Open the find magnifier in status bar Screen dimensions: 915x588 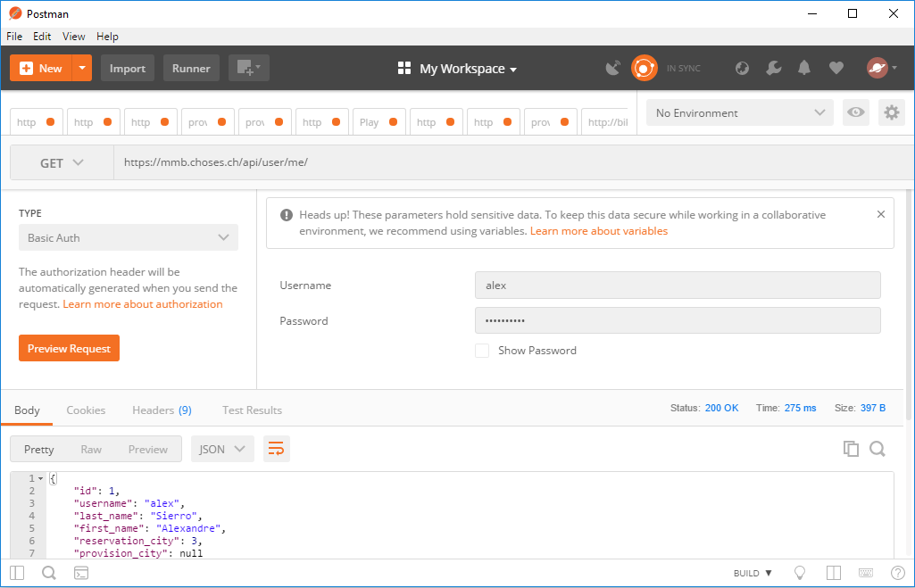pos(49,573)
